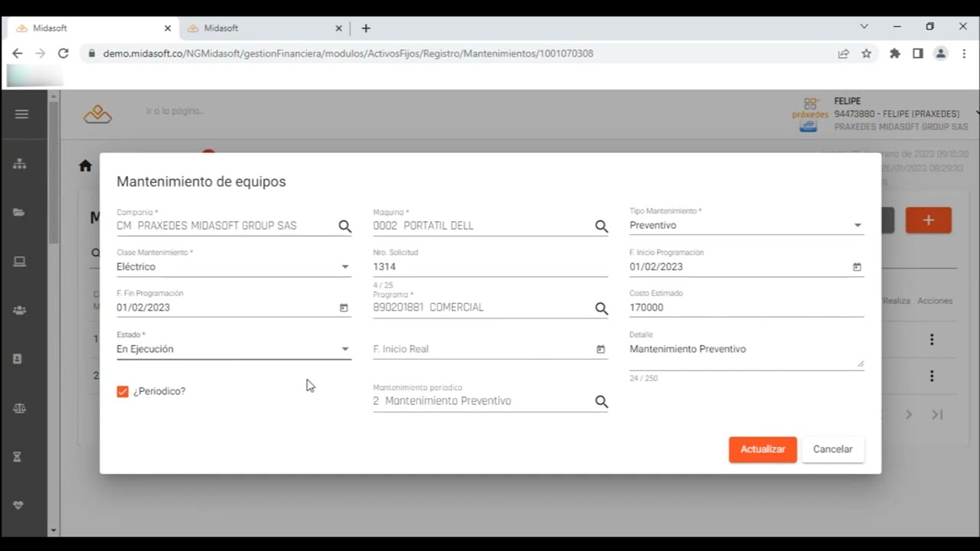Jump to last page arrow in table
This screenshot has width=980, height=551.
tap(937, 415)
